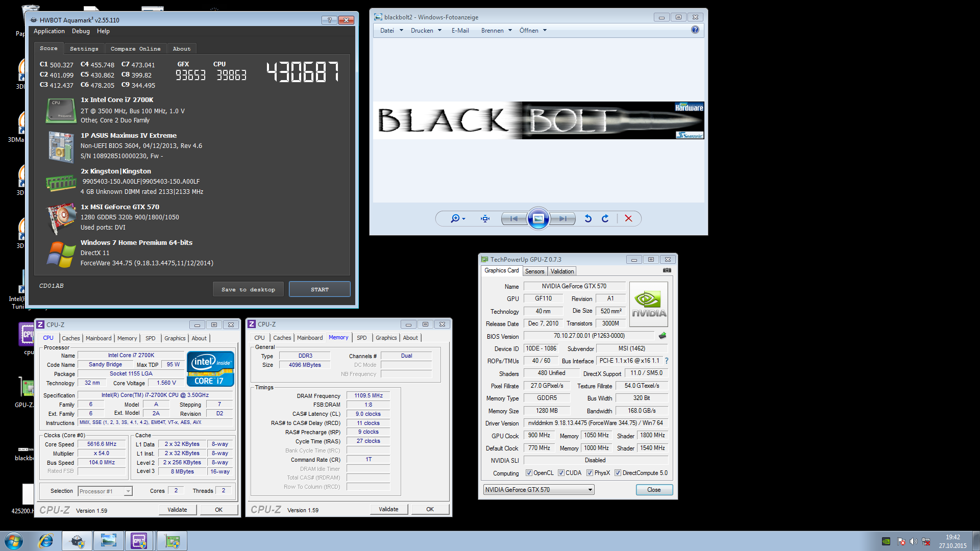Open the photo viewer taskbar item
The image size is (980, 551).
tap(109, 541)
